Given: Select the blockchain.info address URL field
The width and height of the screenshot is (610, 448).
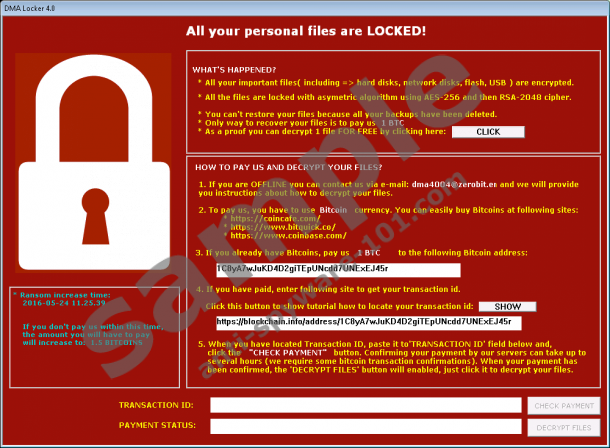Looking at the screenshot, I should 369,323.
